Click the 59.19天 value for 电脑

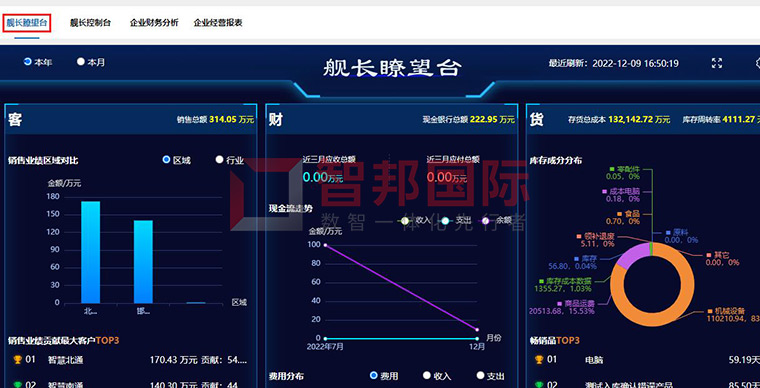pos(743,360)
